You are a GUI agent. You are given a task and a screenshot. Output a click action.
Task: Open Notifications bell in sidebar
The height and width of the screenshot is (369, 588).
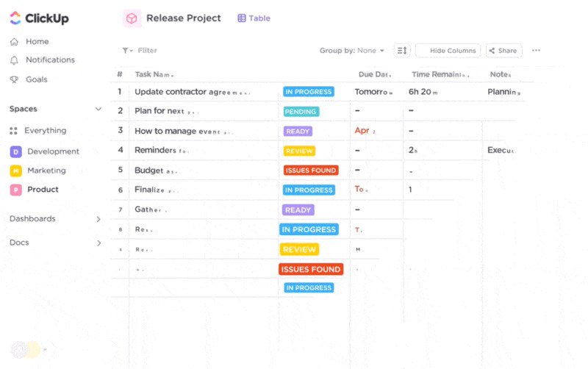pos(14,60)
